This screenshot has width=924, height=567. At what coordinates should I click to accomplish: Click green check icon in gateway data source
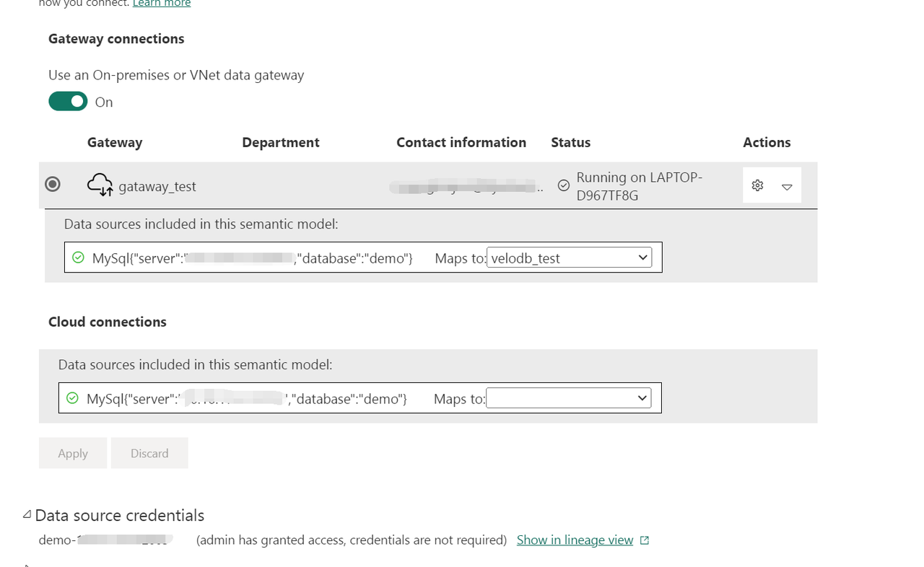[79, 258]
